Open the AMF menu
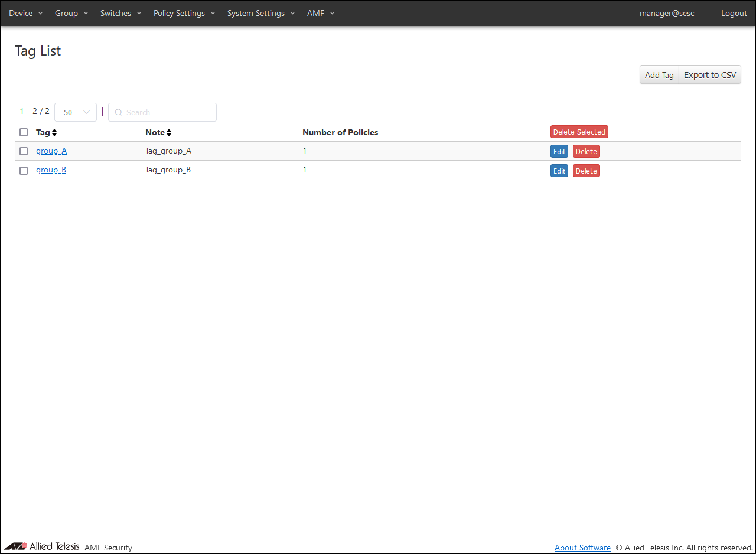Screen dimensions: 756x554 [x=321, y=13]
